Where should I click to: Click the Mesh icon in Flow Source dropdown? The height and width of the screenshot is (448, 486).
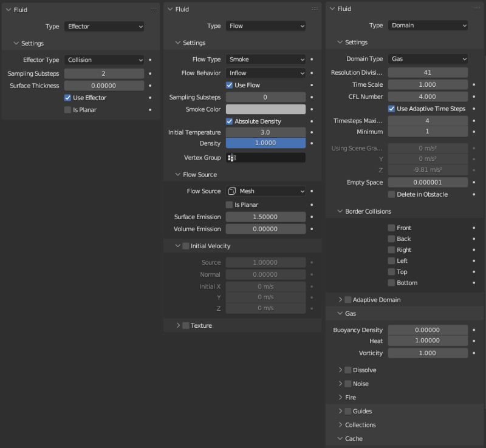point(232,191)
